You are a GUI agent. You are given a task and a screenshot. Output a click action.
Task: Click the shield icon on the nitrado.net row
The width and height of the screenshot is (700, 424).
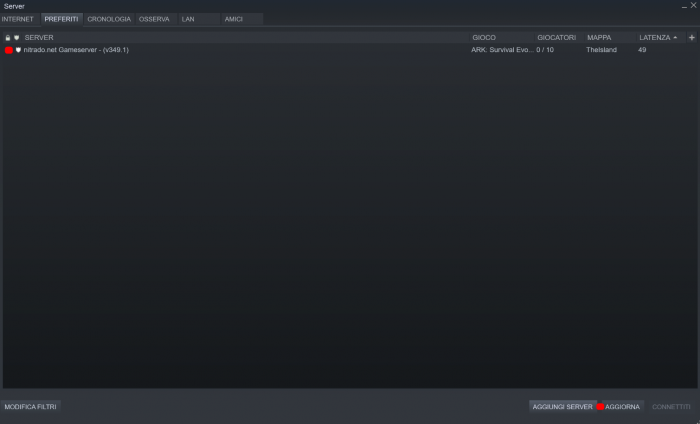click(18, 50)
